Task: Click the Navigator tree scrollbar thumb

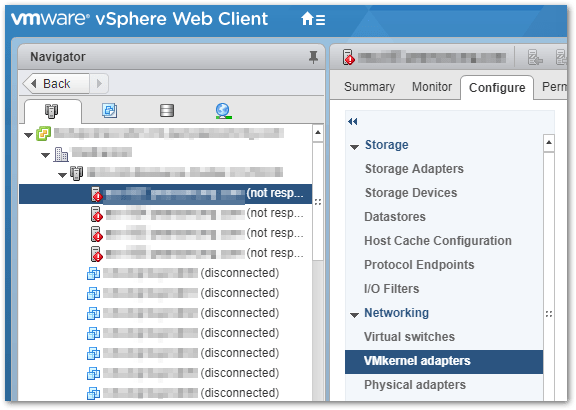Action: [318, 202]
